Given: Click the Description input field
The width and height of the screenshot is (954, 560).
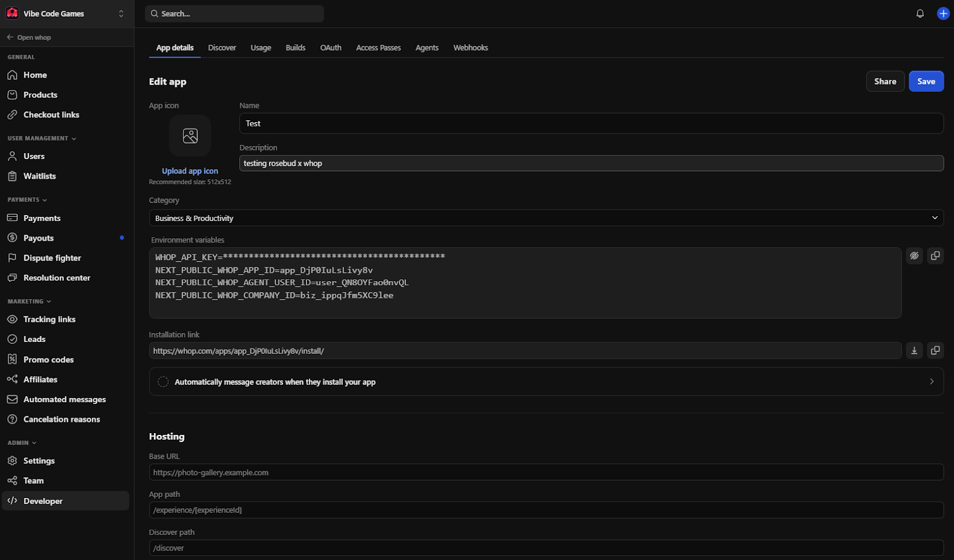Looking at the screenshot, I should (591, 163).
